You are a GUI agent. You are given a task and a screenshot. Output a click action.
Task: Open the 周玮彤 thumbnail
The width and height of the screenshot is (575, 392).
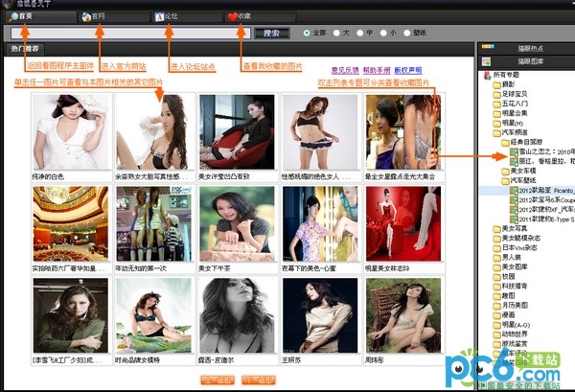403,315
